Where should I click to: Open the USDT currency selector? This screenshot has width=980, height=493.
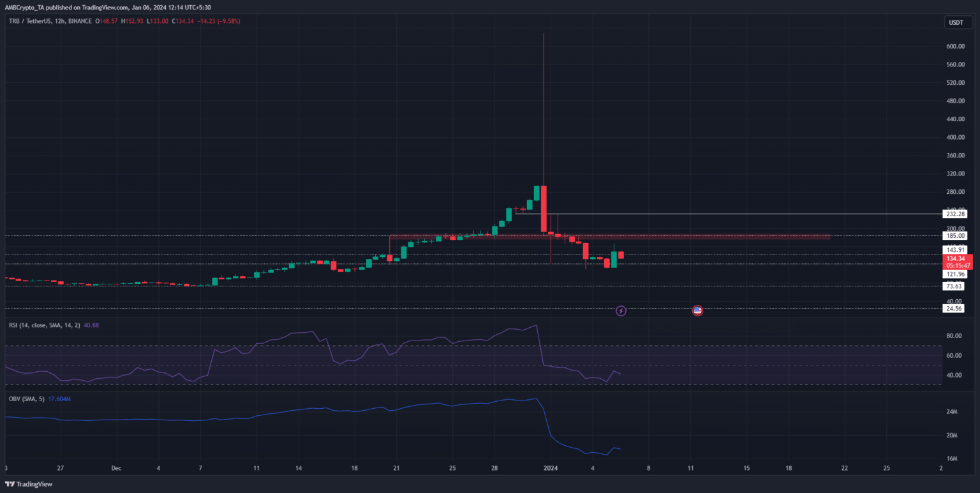(956, 22)
